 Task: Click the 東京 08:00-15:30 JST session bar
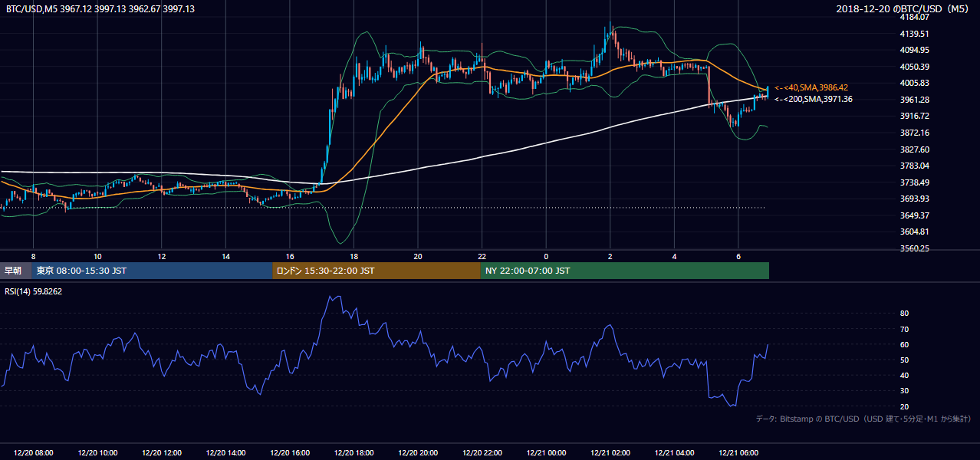point(152,271)
